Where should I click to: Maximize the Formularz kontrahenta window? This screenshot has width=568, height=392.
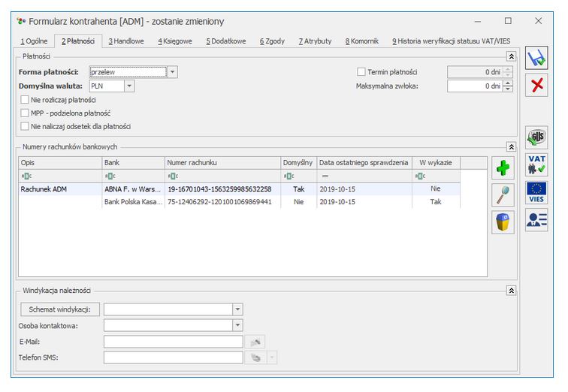tap(508, 21)
